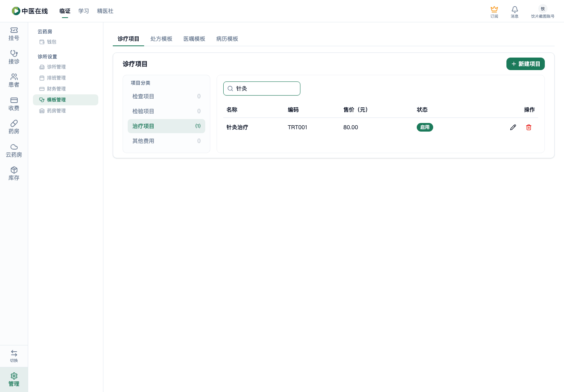Viewport: 564px width, 392px height.
Task: Click price cell 80.00
Action: click(351, 127)
